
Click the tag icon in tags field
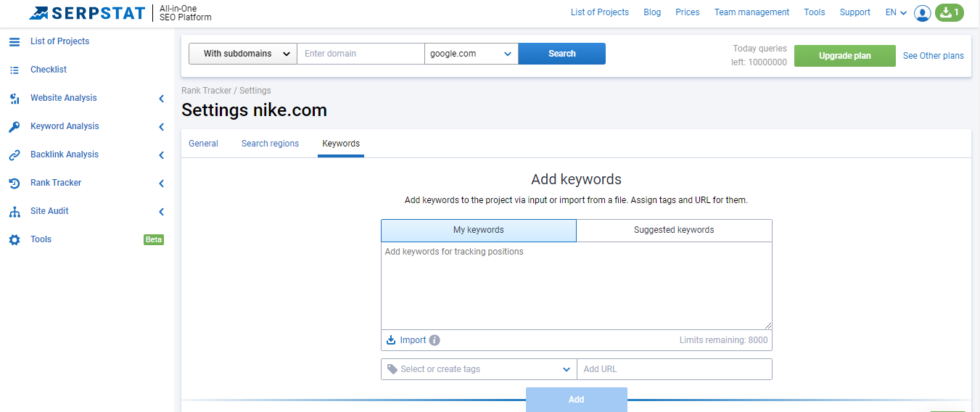click(392, 369)
